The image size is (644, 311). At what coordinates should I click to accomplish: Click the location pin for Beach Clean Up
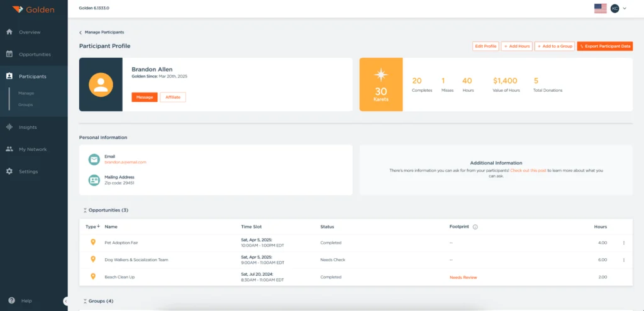(x=93, y=276)
